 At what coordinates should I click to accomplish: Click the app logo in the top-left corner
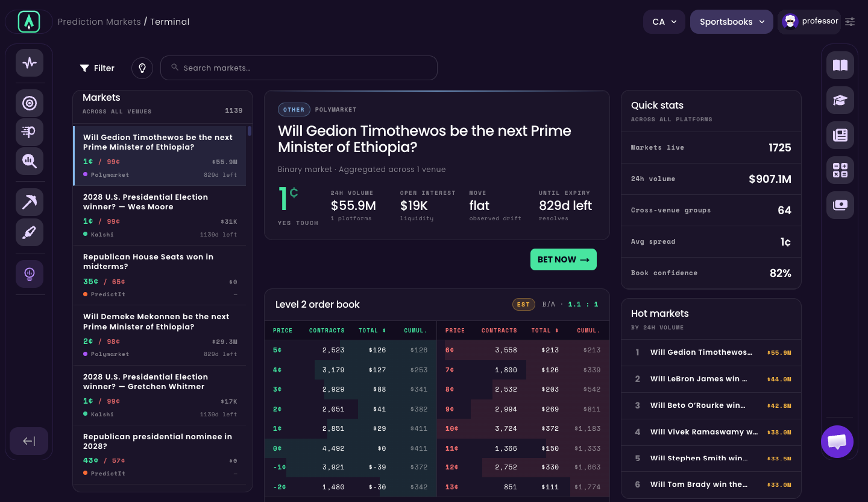pyautogui.click(x=29, y=22)
